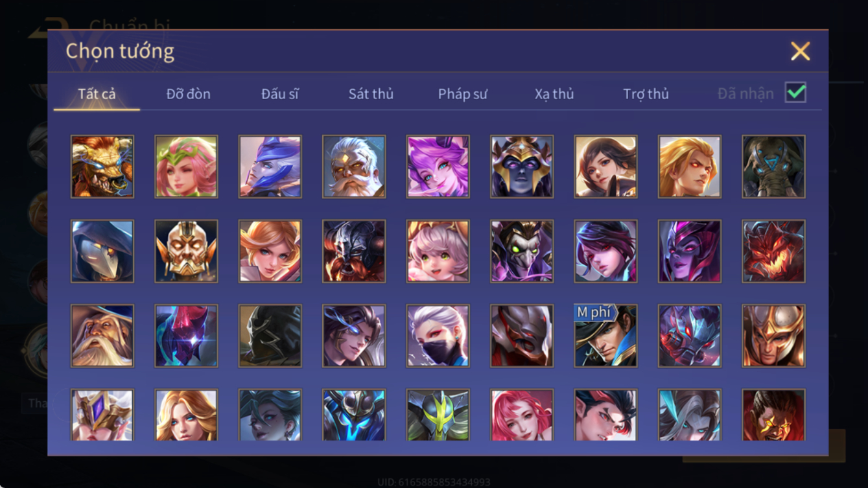The image size is (868, 488).
Task: Select the hooded plague doctor hero
Action: pos(102,251)
